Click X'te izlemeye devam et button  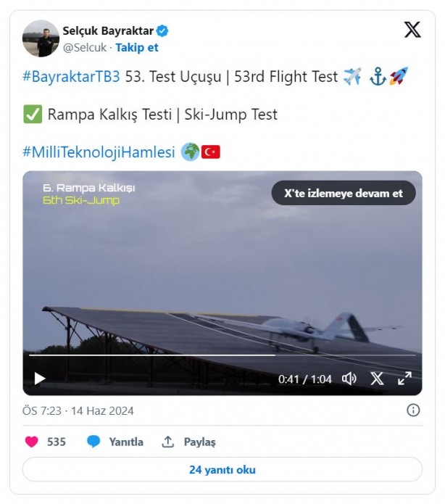343,193
